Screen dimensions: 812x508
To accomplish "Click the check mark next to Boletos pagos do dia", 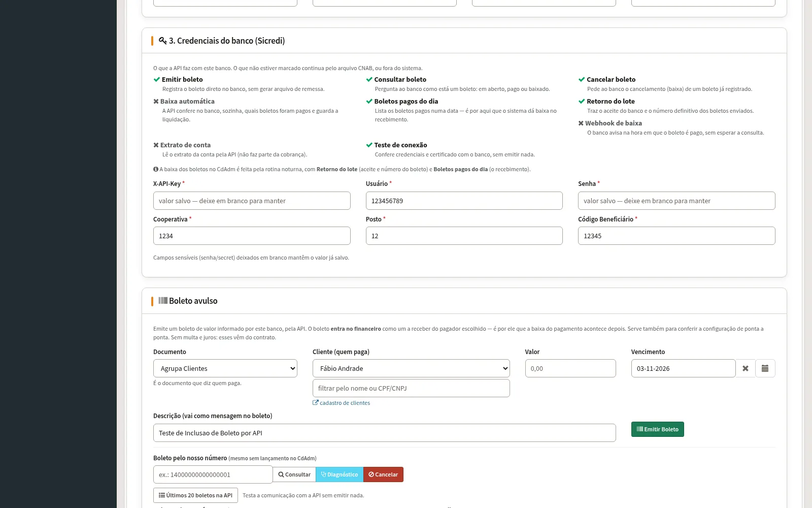I will click(369, 101).
